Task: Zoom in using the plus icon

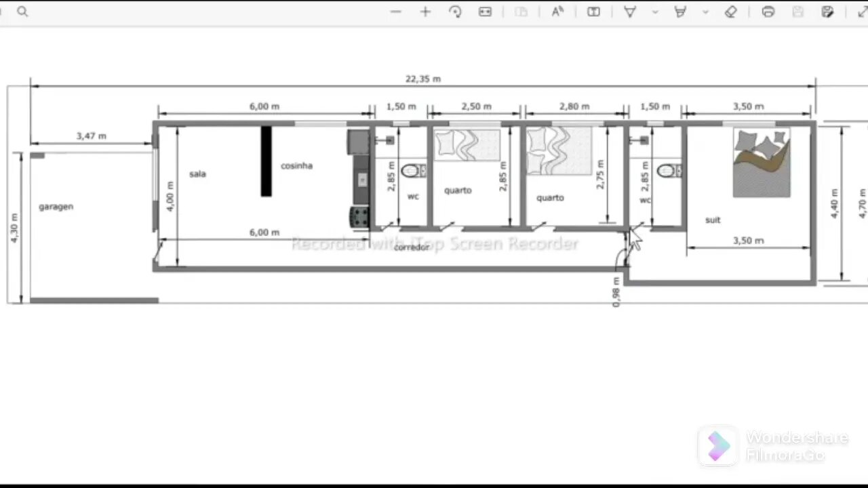Action: (x=425, y=12)
